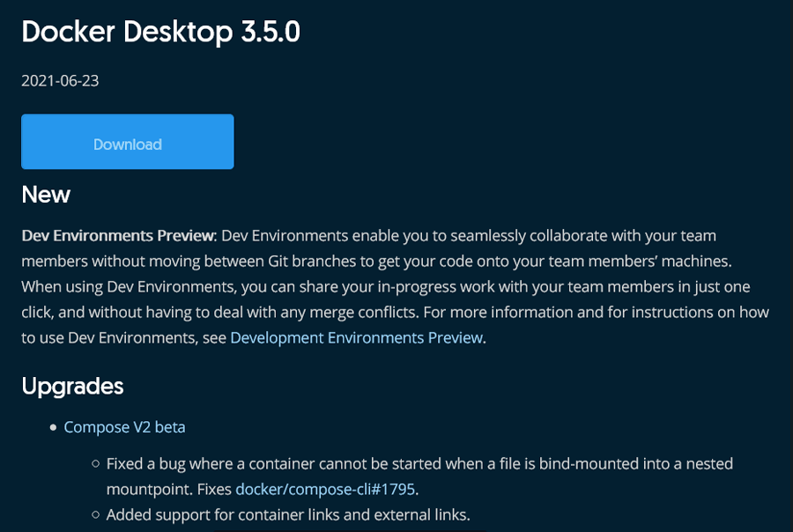Click inside the Dev Environments description paragraph
Image resolution: width=793 pixels, height=532 pixels.
[x=396, y=286]
